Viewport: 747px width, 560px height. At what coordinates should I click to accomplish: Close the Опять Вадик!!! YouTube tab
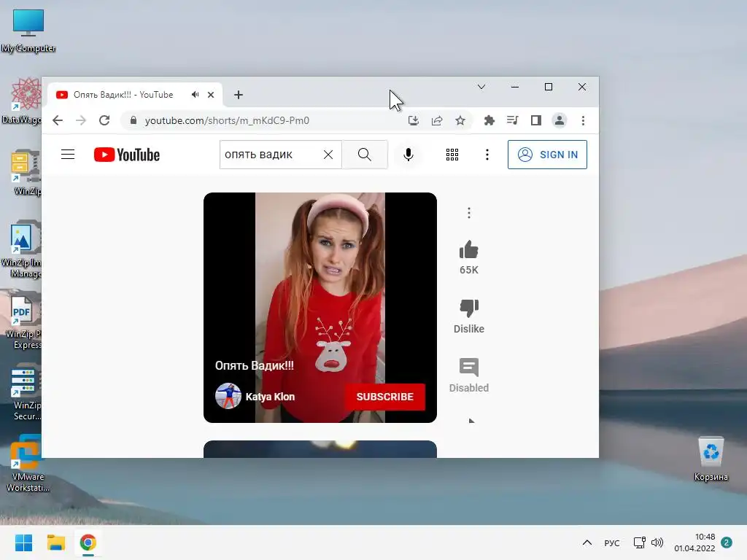[211, 95]
